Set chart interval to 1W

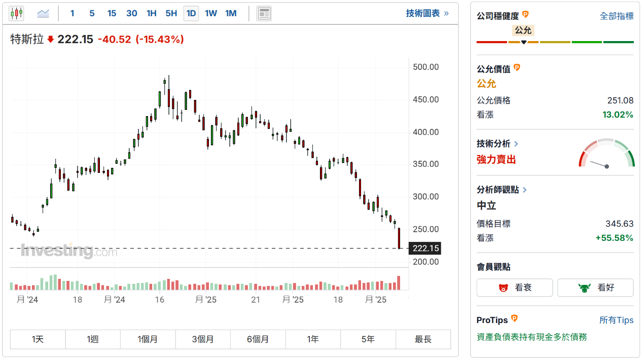pyautogui.click(x=211, y=13)
